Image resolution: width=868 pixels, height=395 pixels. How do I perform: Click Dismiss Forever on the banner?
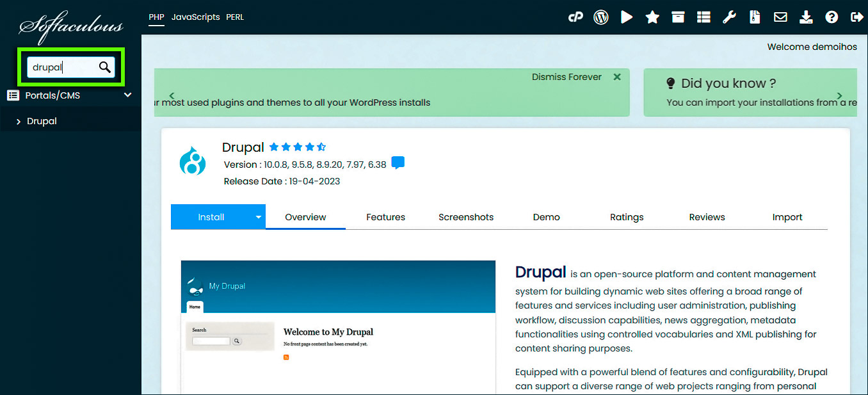pos(566,76)
